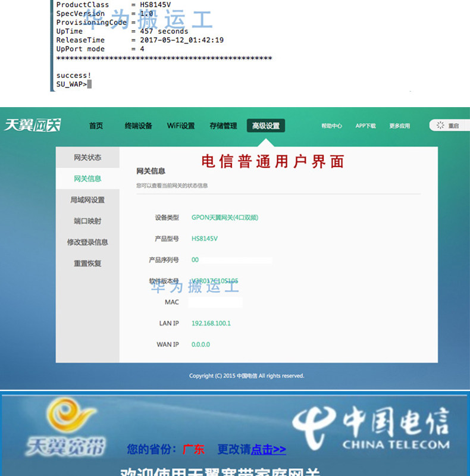Select 网关信息 in sidebar
The height and width of the screenshot is (476, 470).
click(x=87, y=178)
